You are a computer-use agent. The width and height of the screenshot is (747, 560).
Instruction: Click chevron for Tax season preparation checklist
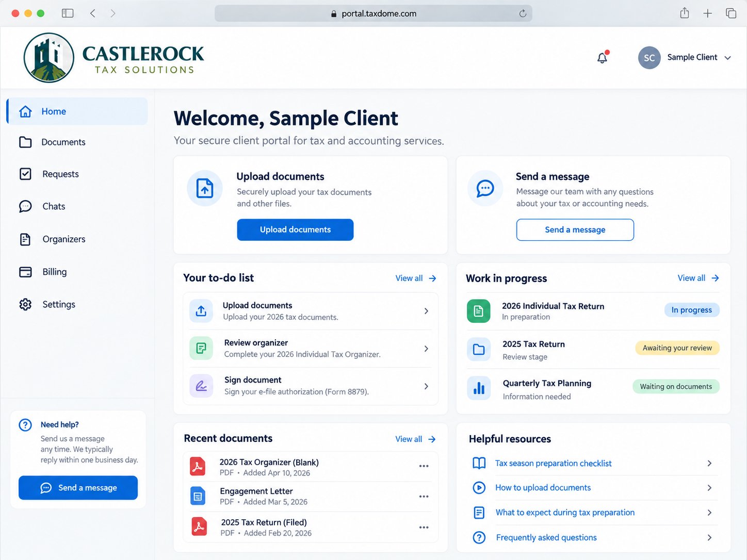(709, 463)
